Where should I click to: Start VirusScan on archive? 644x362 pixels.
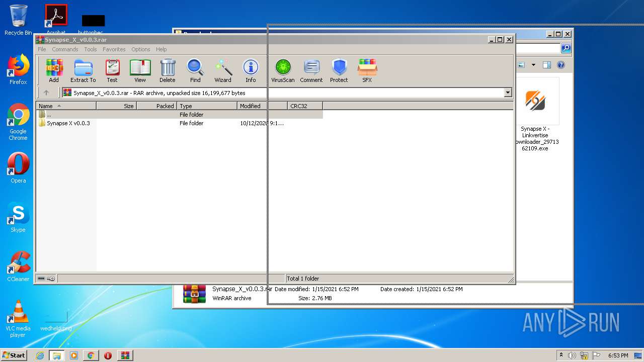[283, 71]
